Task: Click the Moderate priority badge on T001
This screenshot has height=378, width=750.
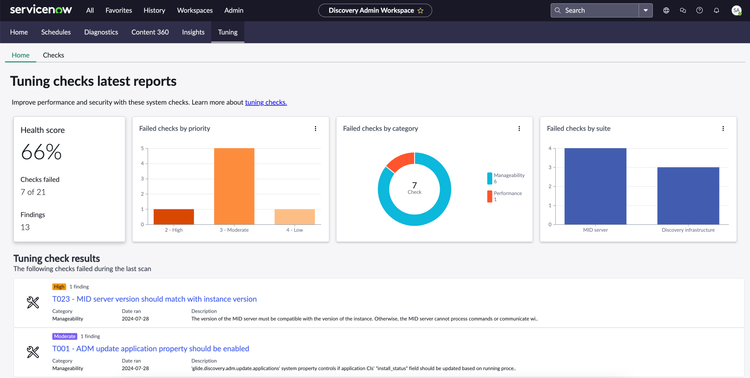Action: coord(65,336)
